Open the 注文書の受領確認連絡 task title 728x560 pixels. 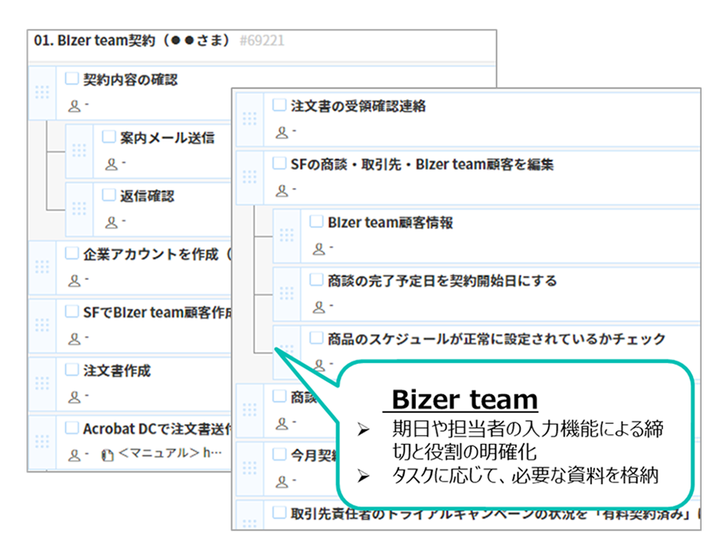click(358, 106)
